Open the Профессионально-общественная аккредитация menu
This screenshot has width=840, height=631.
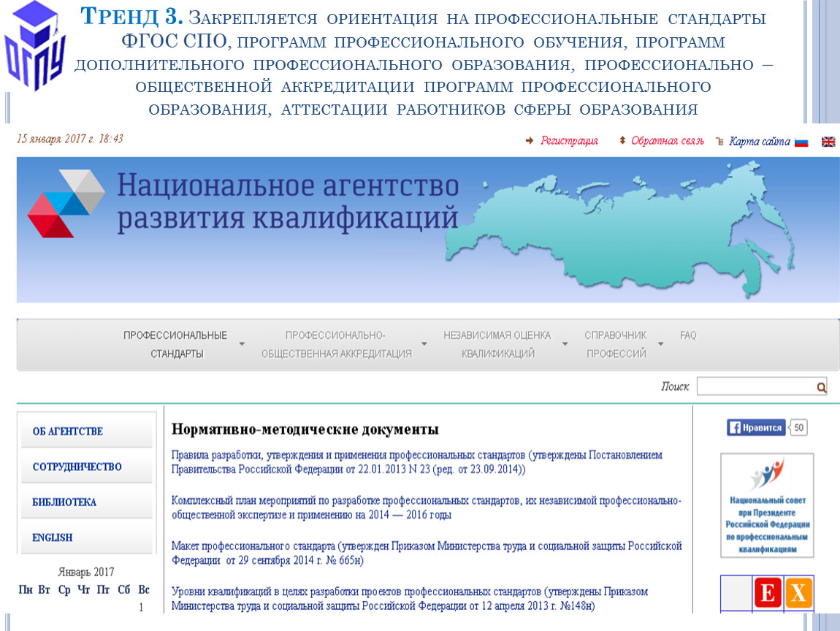pos(337,345)
